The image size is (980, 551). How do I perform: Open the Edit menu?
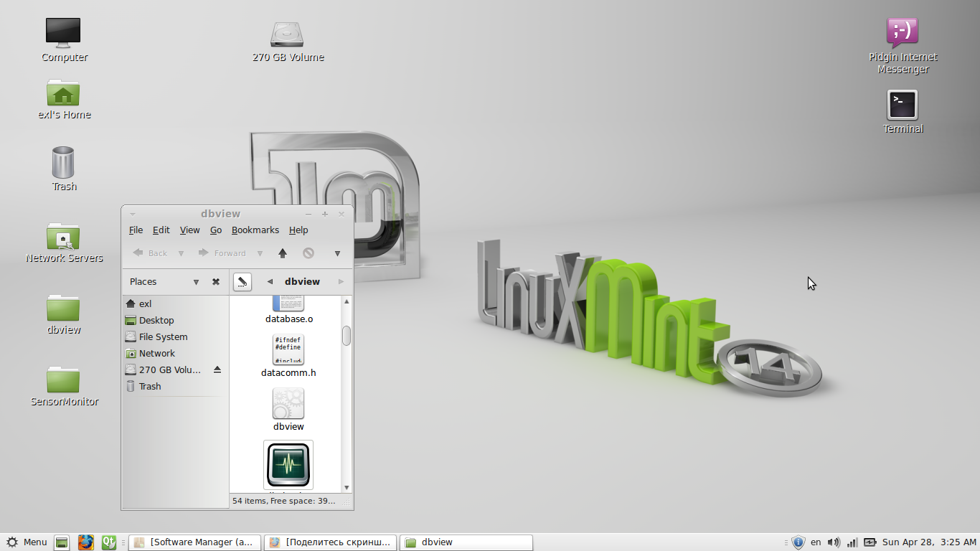pyautogui.click(x=161, y=230)
